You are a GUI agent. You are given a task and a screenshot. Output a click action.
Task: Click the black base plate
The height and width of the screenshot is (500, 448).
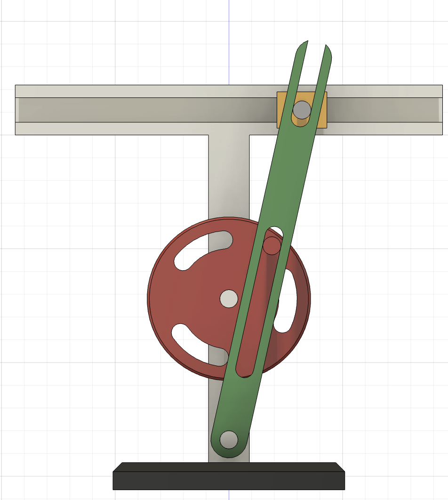229,476
